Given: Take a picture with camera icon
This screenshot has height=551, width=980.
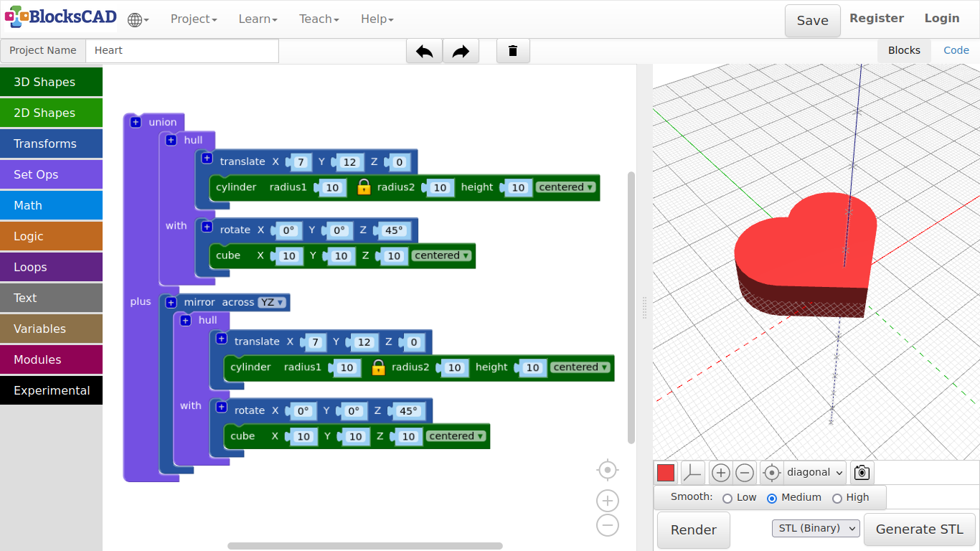Looking at the screenshot, I should tap(862, 473).
